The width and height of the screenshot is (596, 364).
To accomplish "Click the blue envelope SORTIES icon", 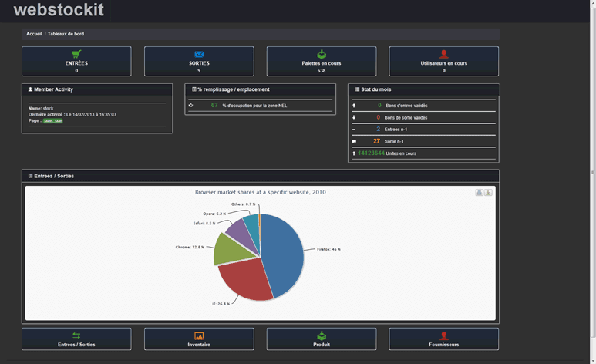I will (199, 54).
